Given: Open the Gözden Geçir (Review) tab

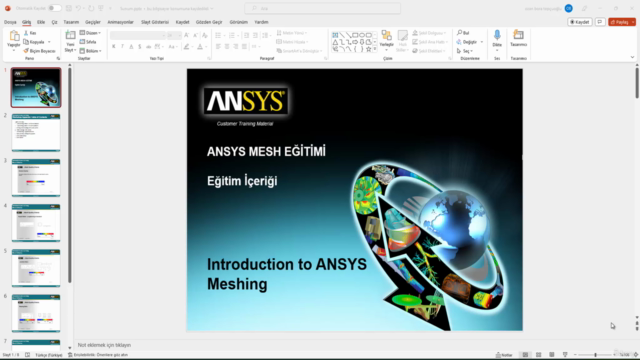Looking at the screenshot, I should tap(209, 22).
